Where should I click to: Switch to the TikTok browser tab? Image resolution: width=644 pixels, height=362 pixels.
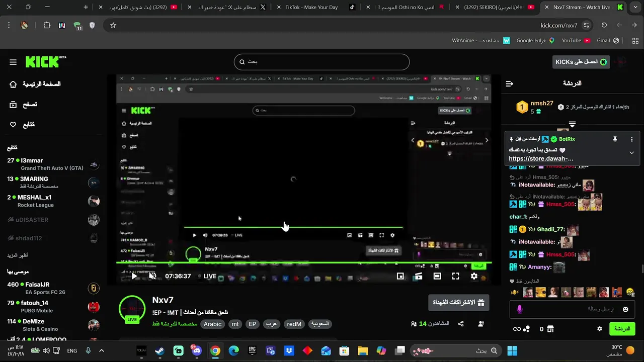[x=316, y=7]
